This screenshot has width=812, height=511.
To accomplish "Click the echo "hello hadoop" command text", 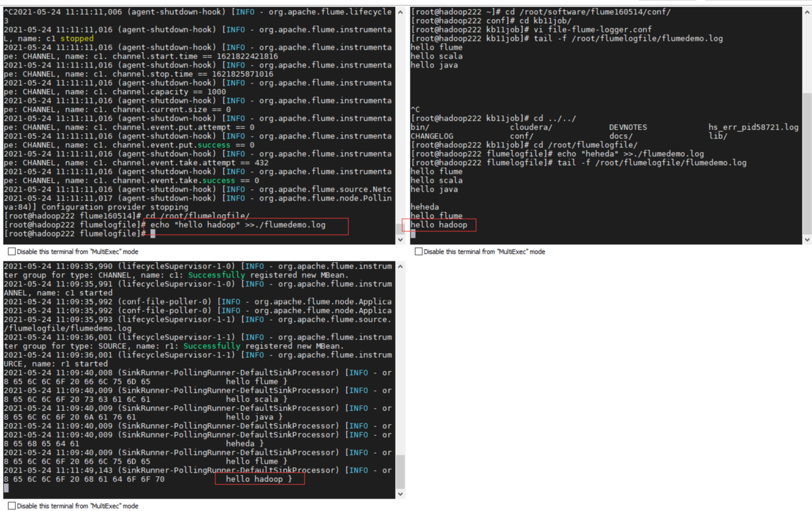I will click(x=238, y=225).
